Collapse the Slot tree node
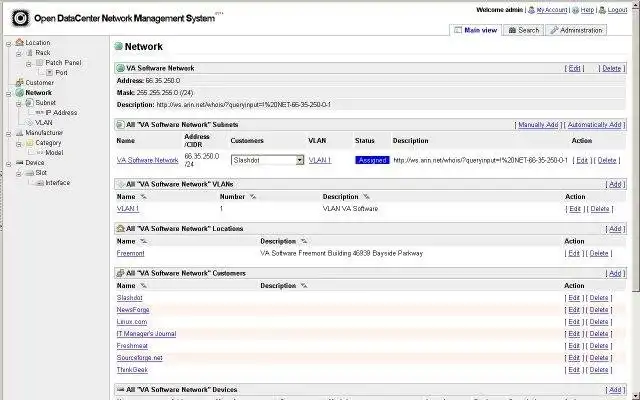 [x=19, y=174]
